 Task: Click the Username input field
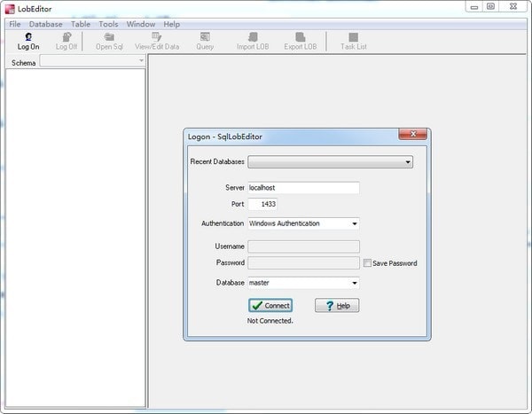(303, 246)
